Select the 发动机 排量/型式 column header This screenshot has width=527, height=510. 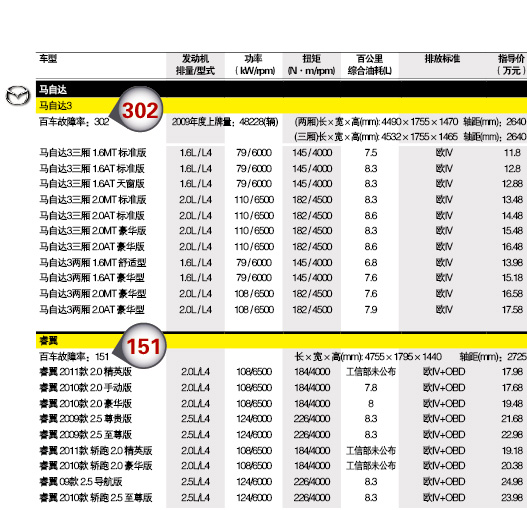click(x=195, y=65)
